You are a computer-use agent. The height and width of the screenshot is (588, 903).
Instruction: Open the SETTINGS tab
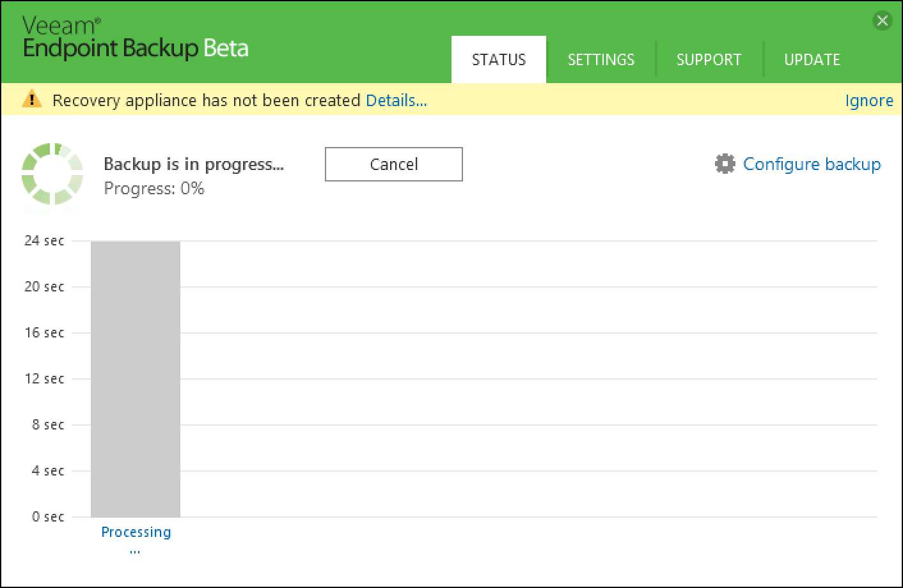pyautogui.click(x=601, y=59)
